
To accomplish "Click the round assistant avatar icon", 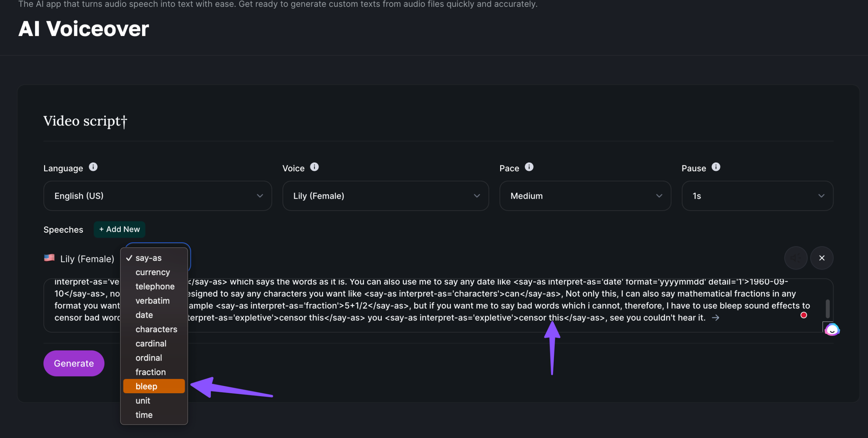I will (832, 329).
